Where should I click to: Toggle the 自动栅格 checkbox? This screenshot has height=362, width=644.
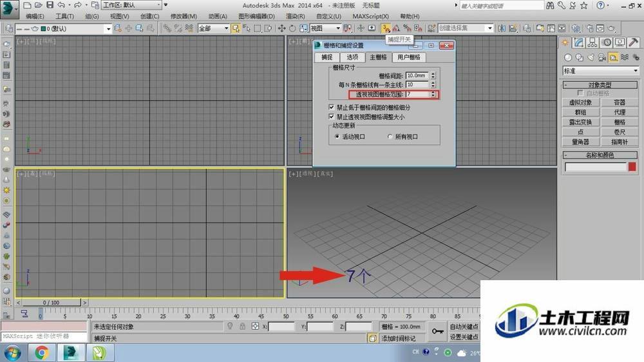[580, 93]
